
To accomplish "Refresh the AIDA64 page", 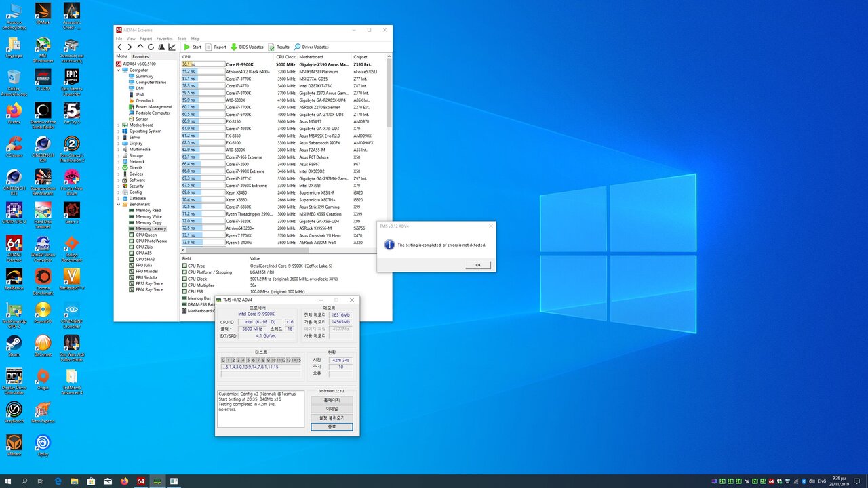I will [x=151, y=47].
